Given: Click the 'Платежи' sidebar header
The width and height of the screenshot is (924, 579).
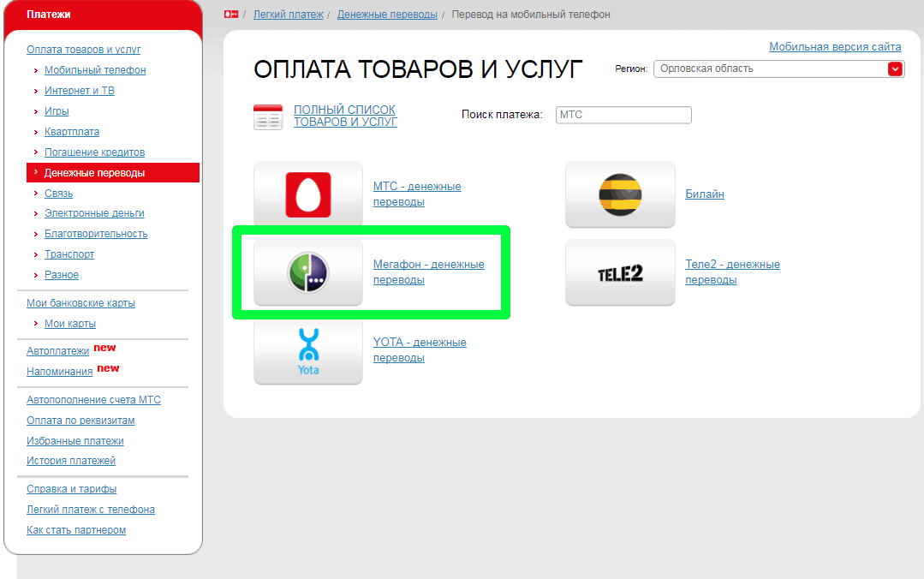Looking at the screenshot, I should (x=48, y=15).
